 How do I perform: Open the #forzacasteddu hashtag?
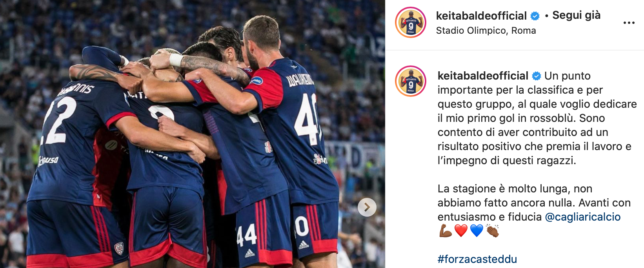point(477,259)
